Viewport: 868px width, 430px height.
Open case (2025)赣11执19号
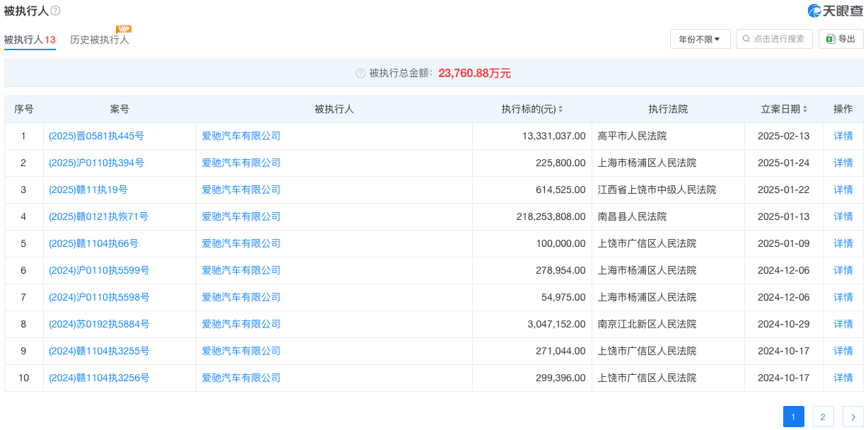88,190
